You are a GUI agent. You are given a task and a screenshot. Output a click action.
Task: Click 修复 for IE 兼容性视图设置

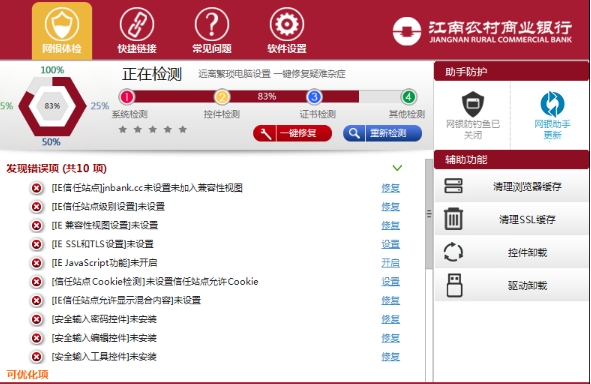point(390,225)
